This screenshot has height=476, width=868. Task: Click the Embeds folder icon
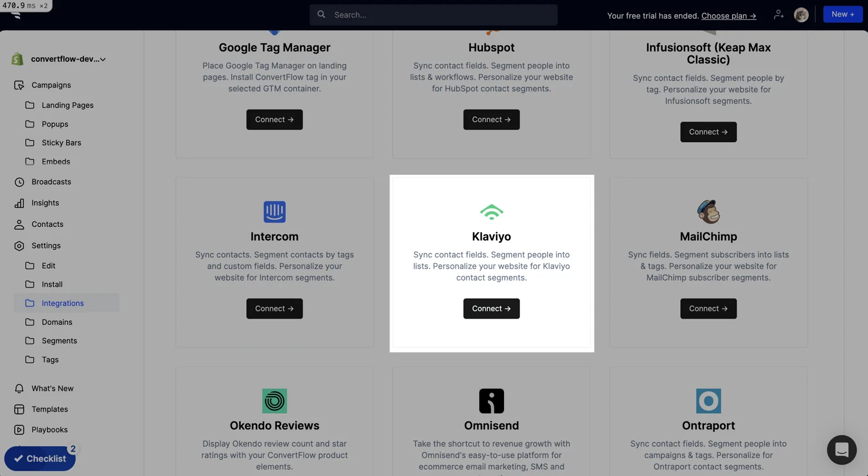point(30,162)
